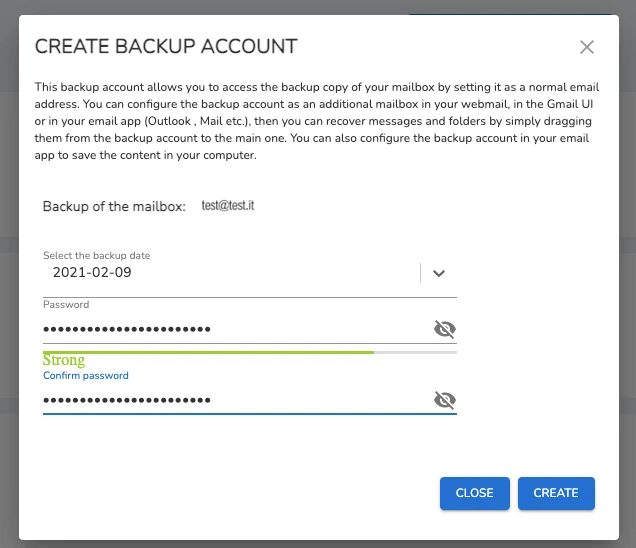Click the 'Backup of the mailbox:' label
The height and width of the screenshot is (548, 636).
pos(114,206)
